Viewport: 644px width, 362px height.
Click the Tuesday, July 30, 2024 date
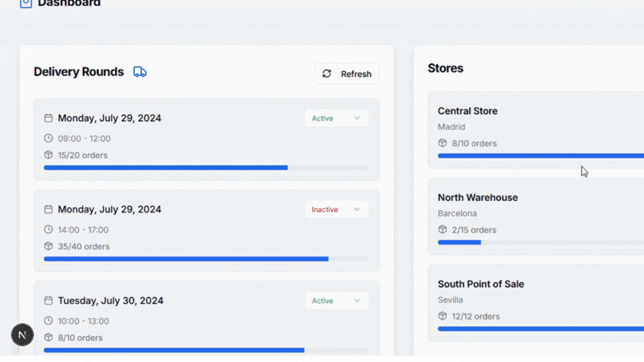click(111, 301)
